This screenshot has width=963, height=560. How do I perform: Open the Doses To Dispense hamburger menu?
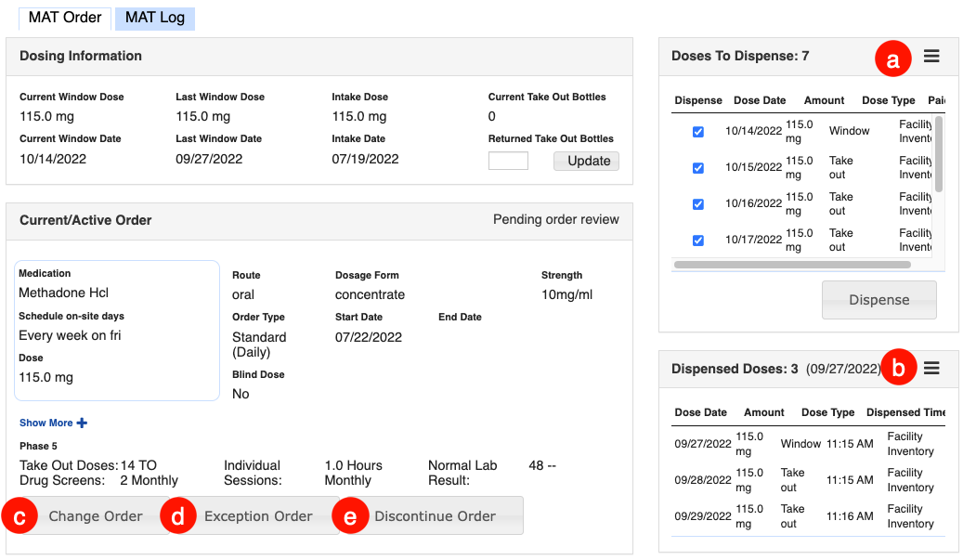(x=931, y=57)
